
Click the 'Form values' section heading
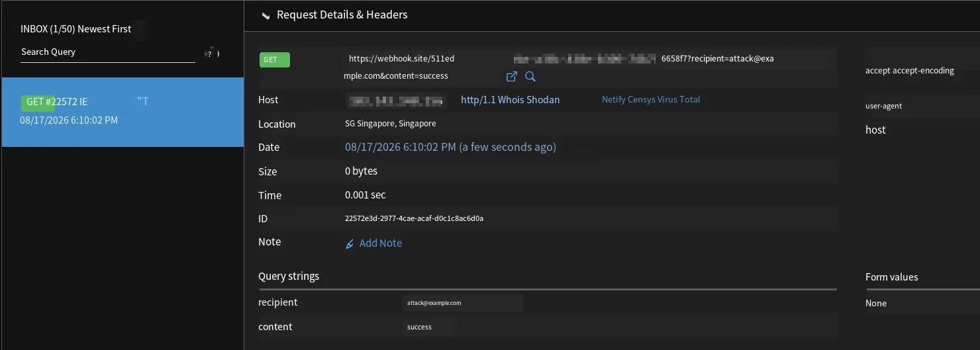point(892,277)
